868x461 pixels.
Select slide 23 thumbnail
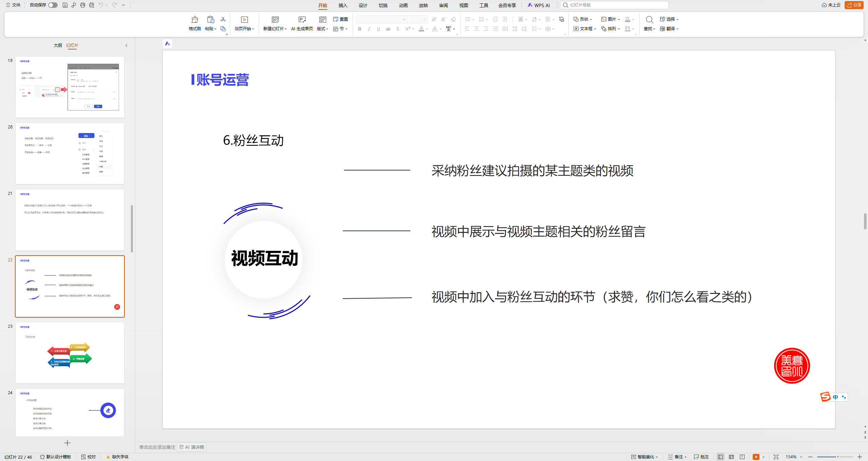[70, 353]
